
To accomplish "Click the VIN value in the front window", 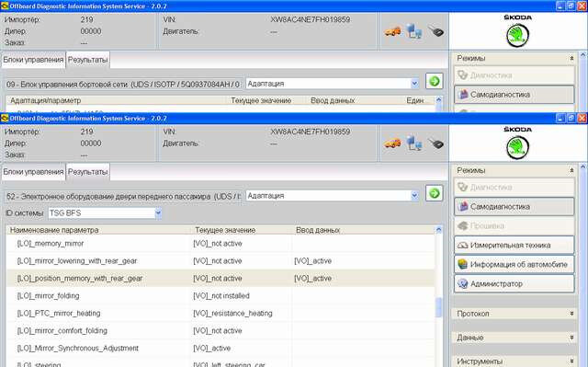I will (x=311, y=132).
